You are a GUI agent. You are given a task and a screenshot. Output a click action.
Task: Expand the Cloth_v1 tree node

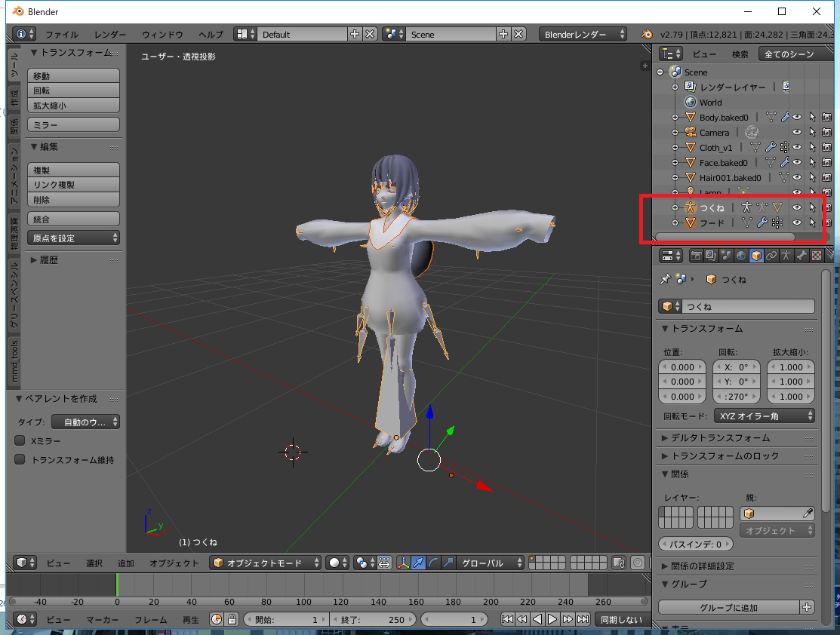point(675,147)
